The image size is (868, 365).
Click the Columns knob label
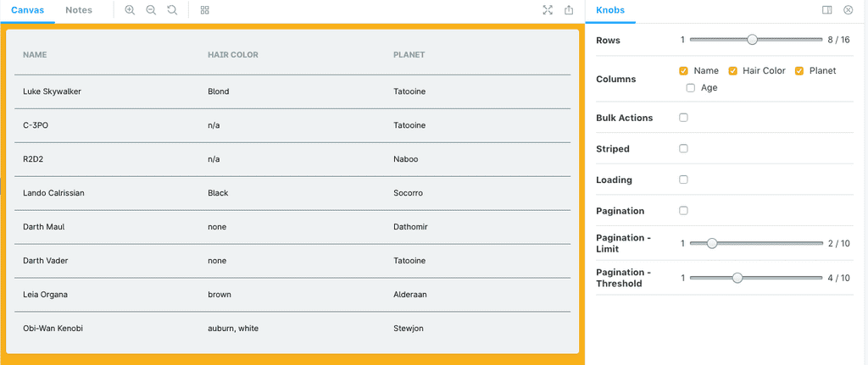[616, 79]
